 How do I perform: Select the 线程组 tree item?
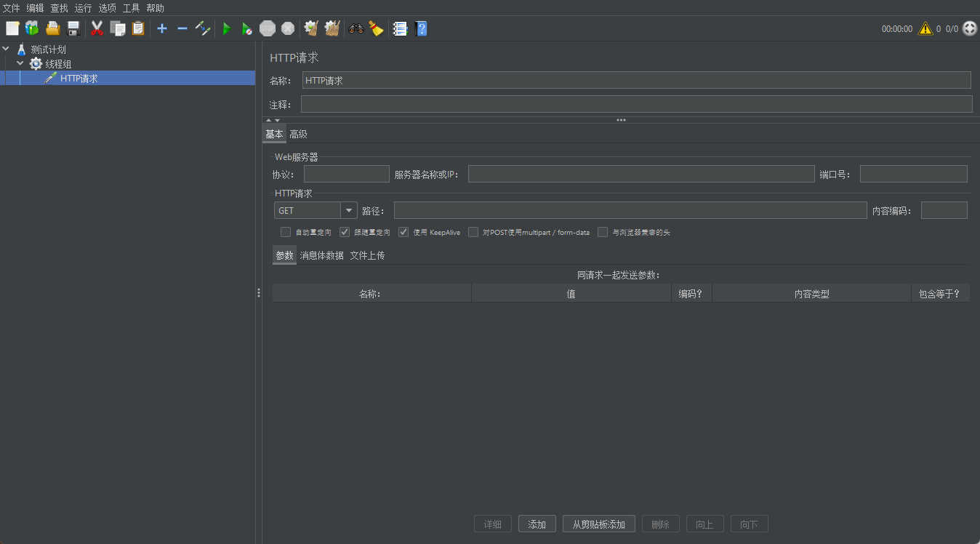click(58, 64)
